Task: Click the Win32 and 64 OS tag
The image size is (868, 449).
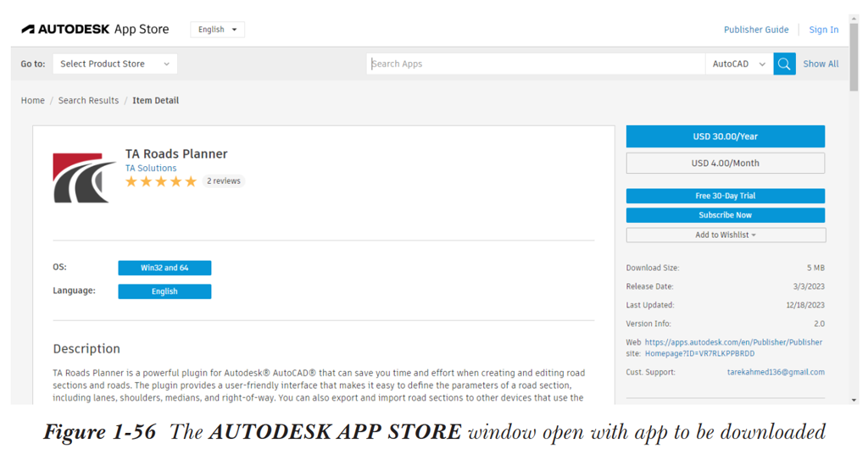Action: click(164, 269)
